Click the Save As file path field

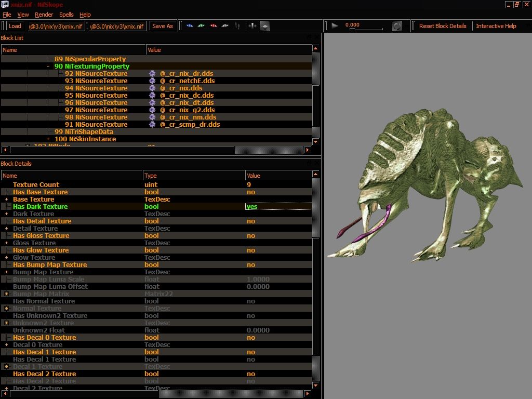117,26
